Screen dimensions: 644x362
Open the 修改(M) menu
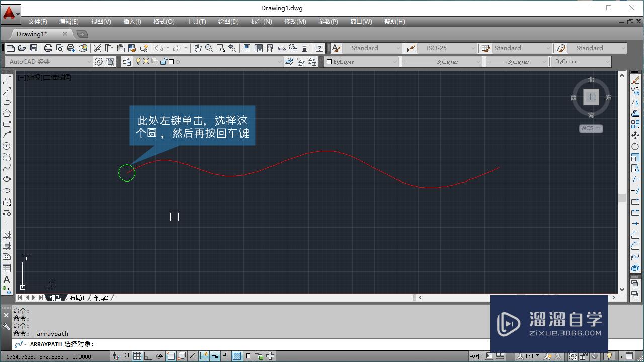point(295,22)
